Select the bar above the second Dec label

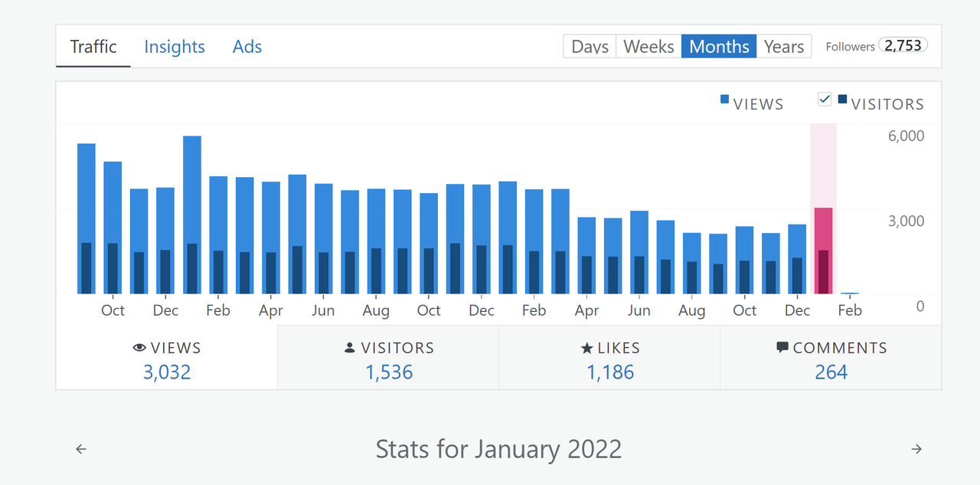click(x=482, y=239)
